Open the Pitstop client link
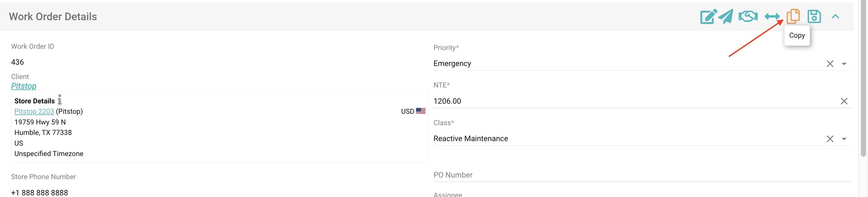 (x=23, y=86)
